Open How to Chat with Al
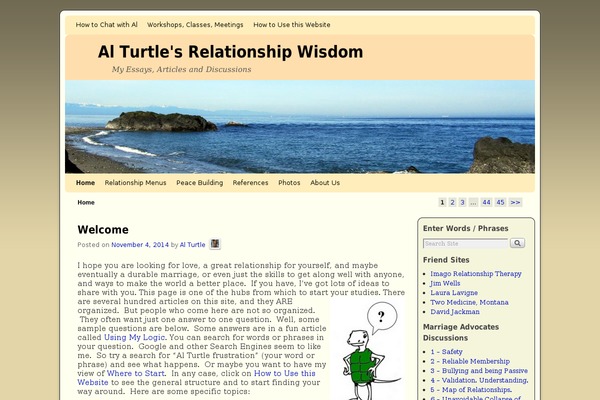The width and height of the screenshot is (600, 400). point(106,25)
